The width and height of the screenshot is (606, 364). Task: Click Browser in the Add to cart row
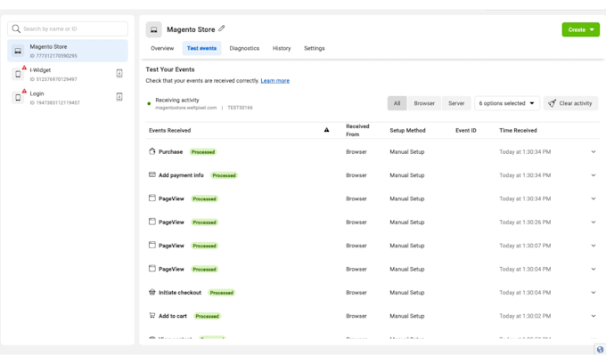click(x=356, y=316)
